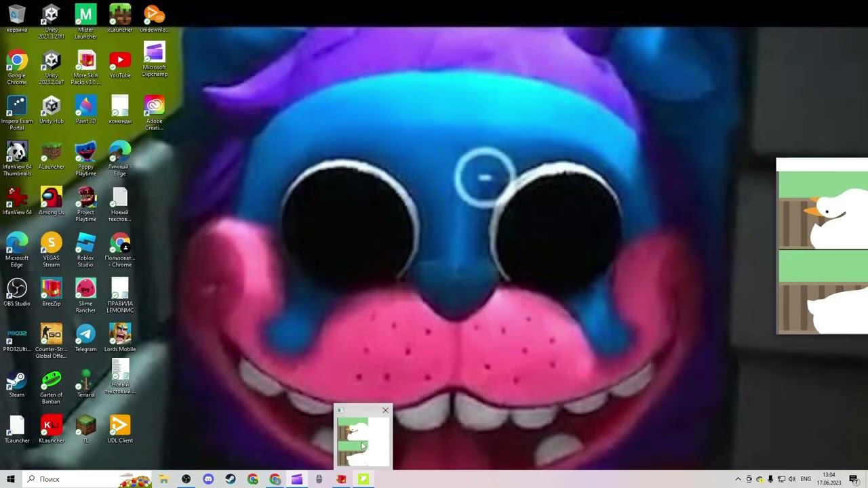The height and width of the screenshot is (488, 868).
Task: Open Adobe Creative Cloud desktop icon
Action: [155, 113]
